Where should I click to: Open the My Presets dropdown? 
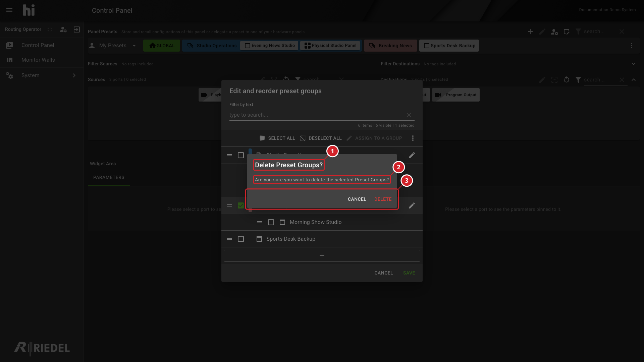point(113,46)
